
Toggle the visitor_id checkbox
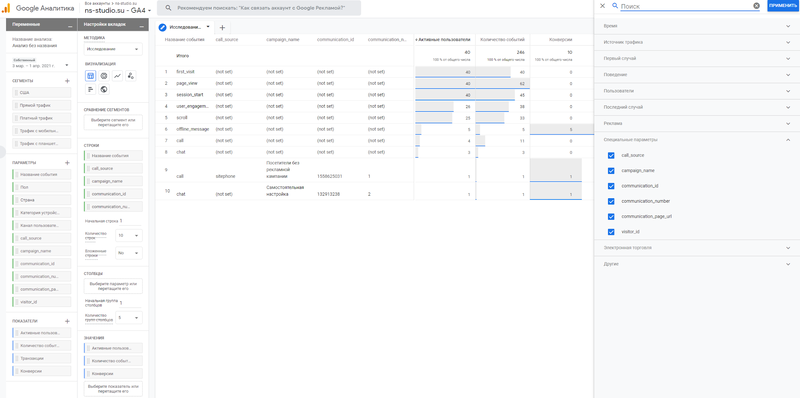point(611,232)
